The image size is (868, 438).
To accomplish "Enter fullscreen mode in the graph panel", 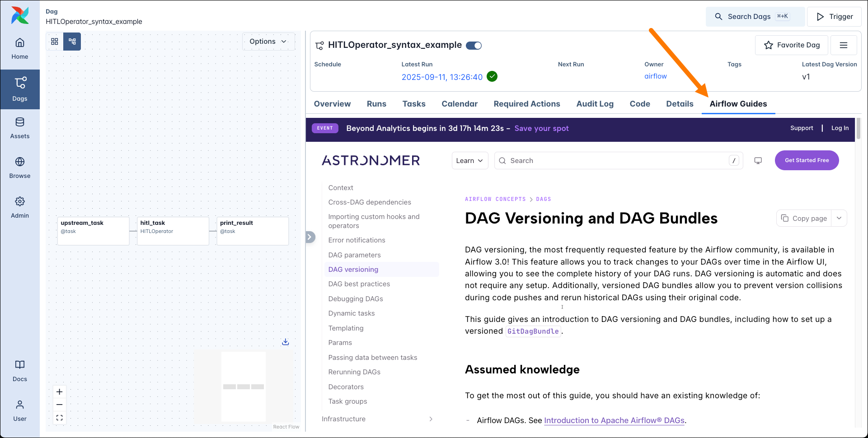I will pos(59,418).
